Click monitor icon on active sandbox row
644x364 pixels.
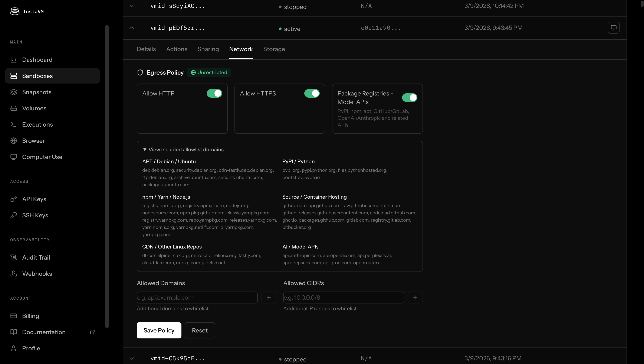coord(614,28)
